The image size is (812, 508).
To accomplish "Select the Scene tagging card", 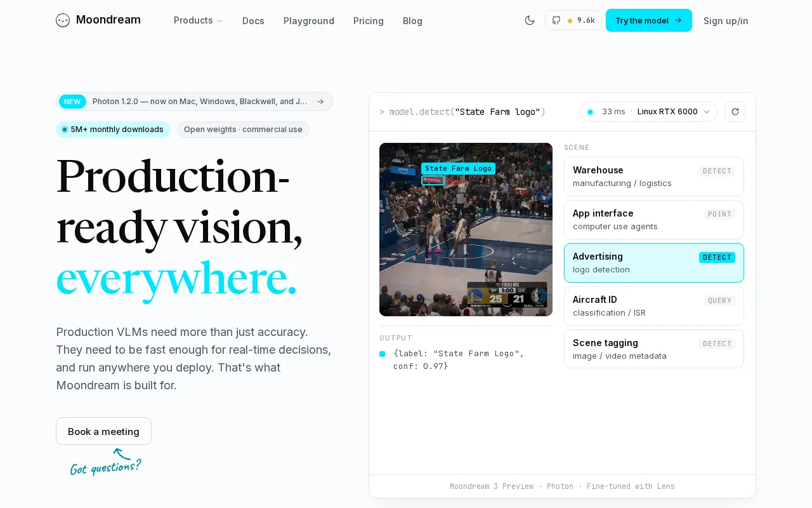I will [654, 349].
